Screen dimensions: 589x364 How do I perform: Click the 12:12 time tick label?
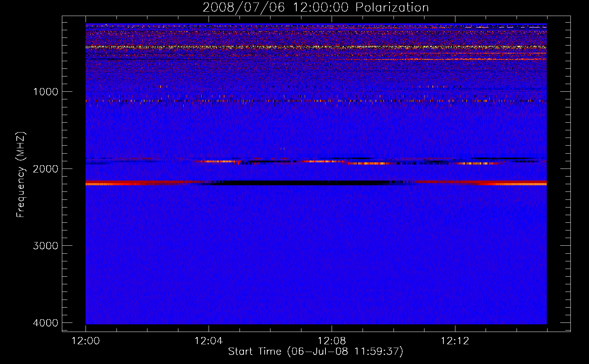click(455, 341)
